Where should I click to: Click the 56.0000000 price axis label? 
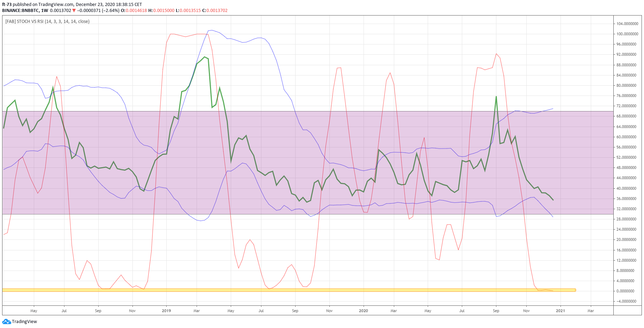click(627, 147)
